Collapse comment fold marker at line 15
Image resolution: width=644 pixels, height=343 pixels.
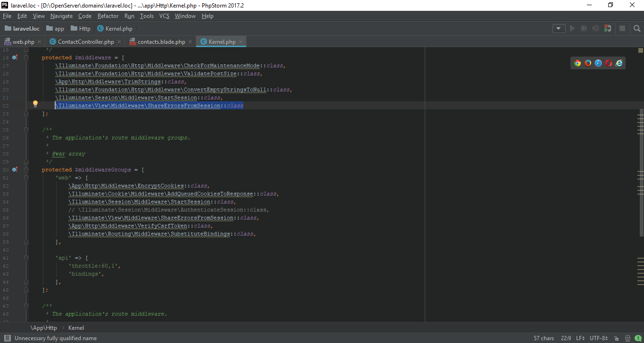tap(26, 49)
